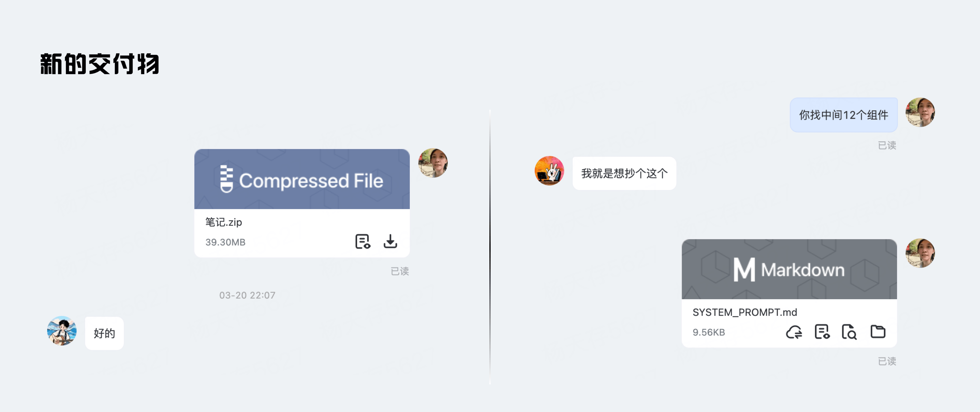This screenshot has height=412, width=980.
Task: Open the SYSTEM_PROMPT.md file name
Action: pyautogui.click(x=744, y=312)
